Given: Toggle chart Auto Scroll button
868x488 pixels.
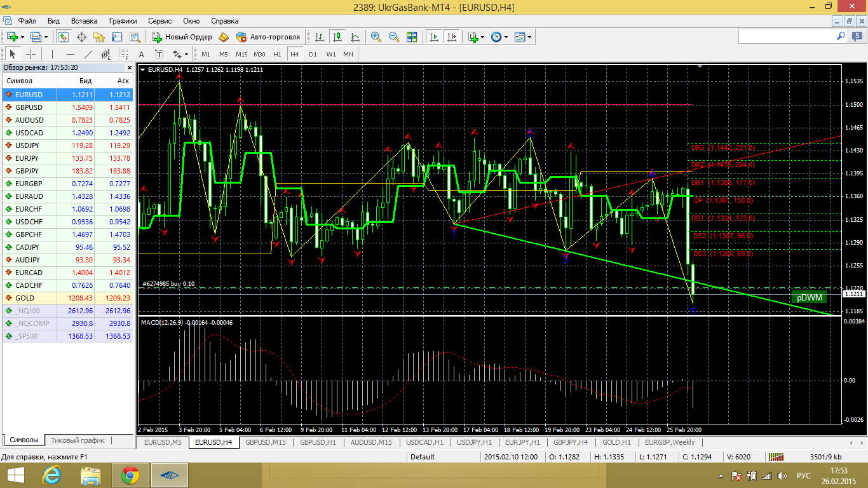Looking at the screenshot, I should click(x=434, y=37).
